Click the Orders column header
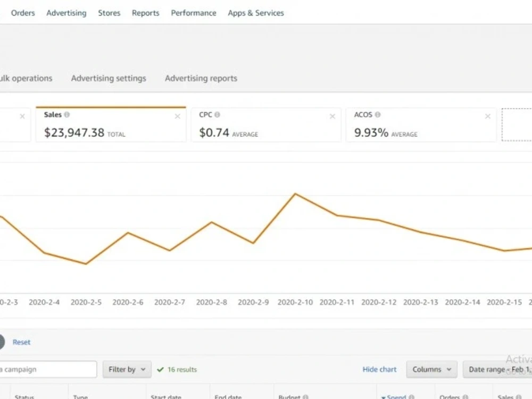 (x=450, y=396)
